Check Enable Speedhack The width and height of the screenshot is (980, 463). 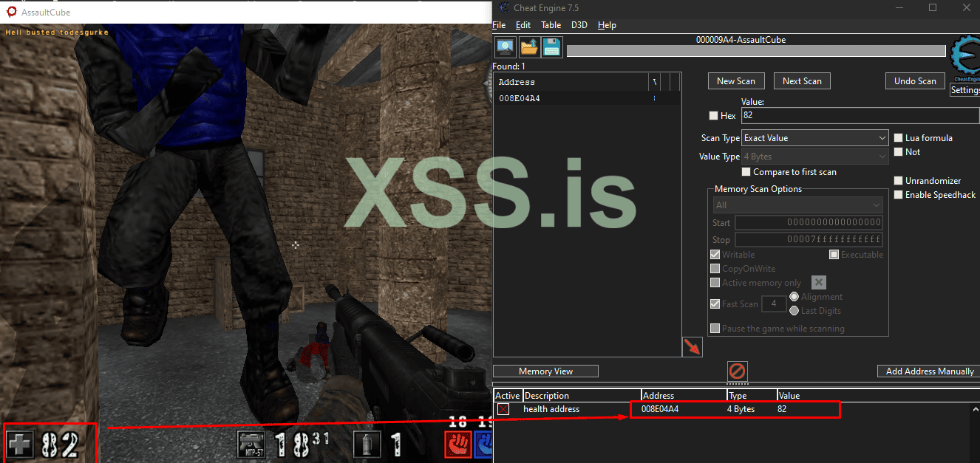899,195
